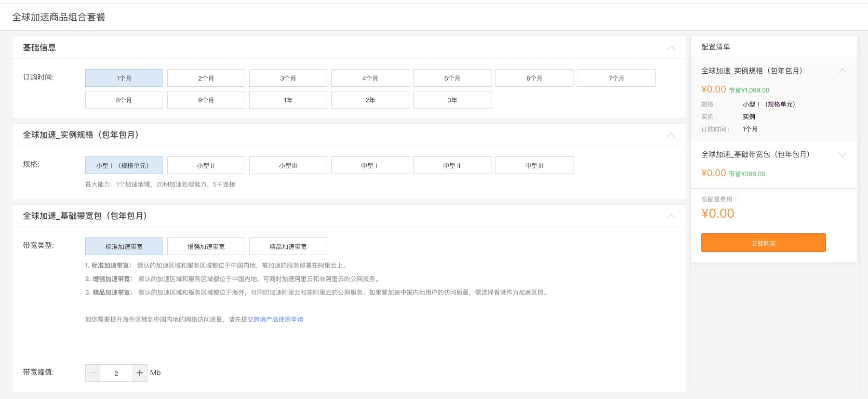
Task: Select the 6个月 subscription option
Action: pyautogui.click(x=535, y=78)
